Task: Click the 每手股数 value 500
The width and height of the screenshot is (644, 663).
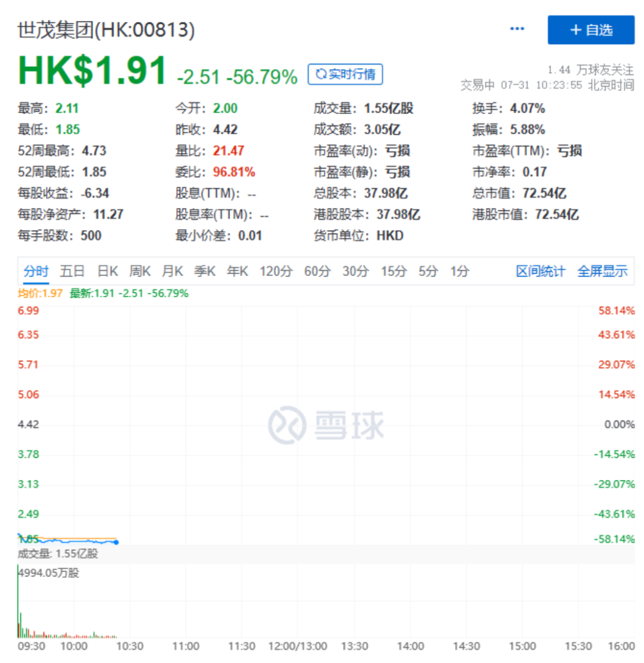Action: [91, 236]
